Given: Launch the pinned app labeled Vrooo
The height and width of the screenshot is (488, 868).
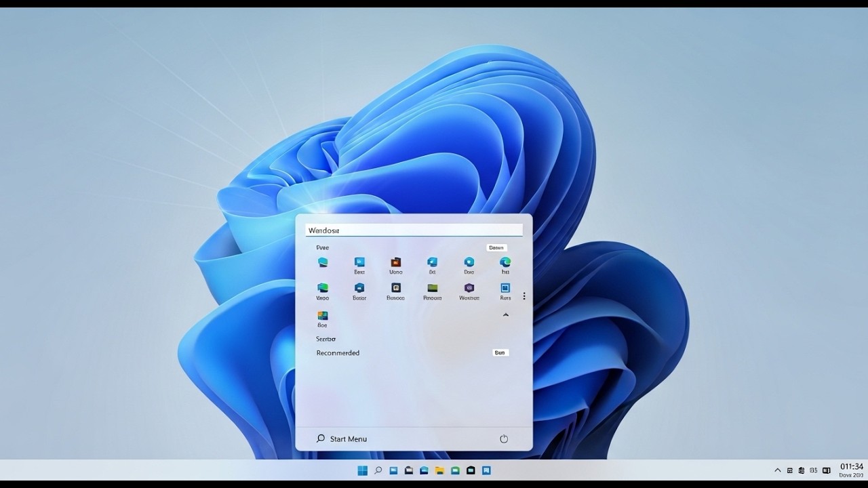Looking at the screenshot, I should pos(323,291).
